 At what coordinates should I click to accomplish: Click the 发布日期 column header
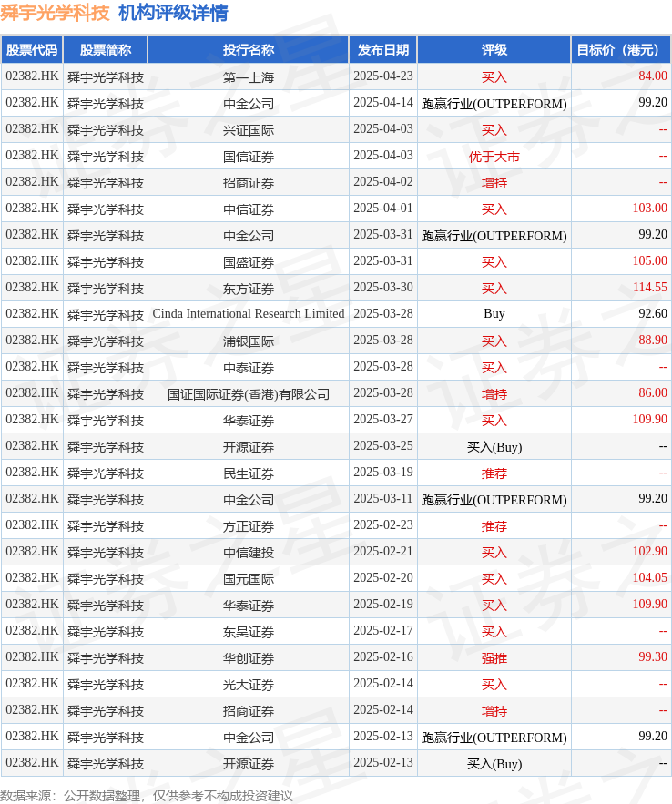(383, 50)
